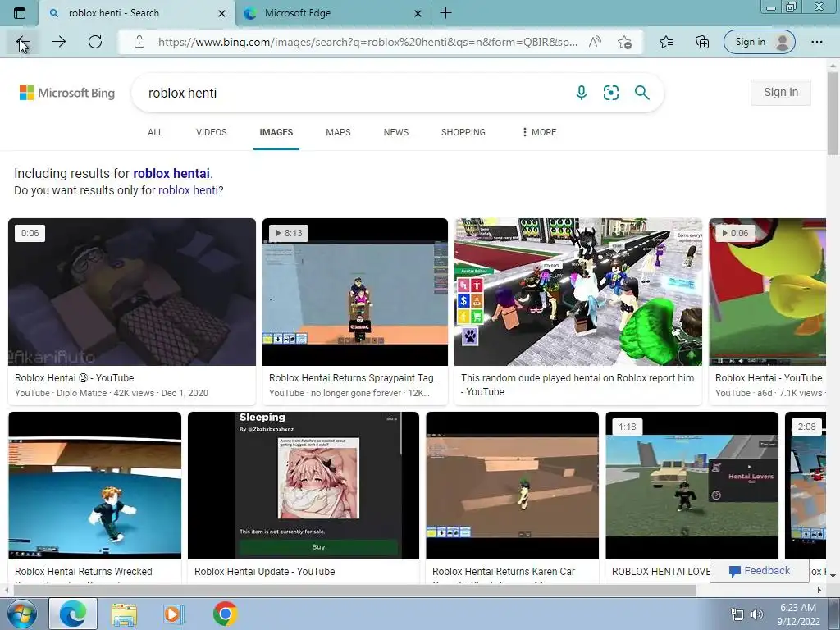840x630 pixels.
Task: Open the 'This random dude played' result title
Action: tap(577, 385)
